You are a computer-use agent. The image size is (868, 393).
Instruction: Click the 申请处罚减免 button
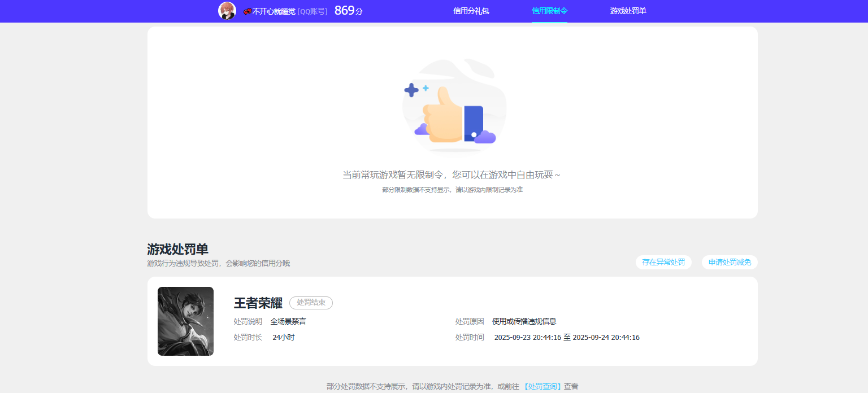(730, 263)
